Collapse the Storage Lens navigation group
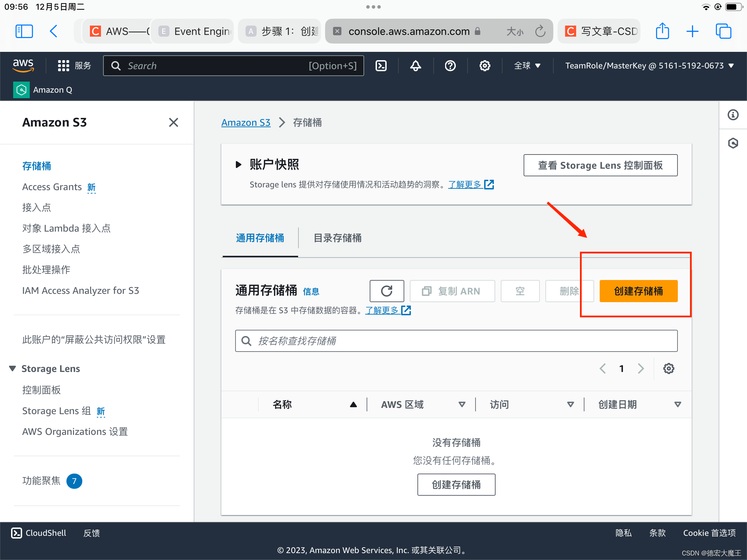This screenshot has height=560, width=747. coord(12,368)
